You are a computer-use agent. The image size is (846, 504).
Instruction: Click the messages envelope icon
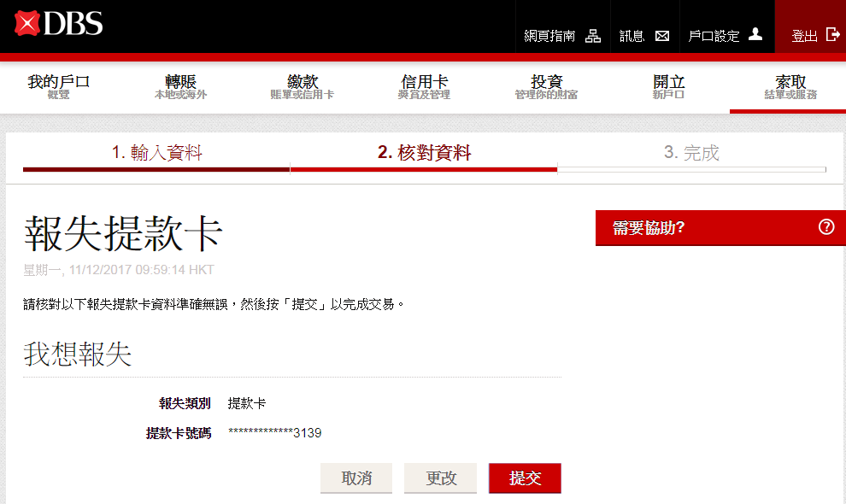pos(661,36)
